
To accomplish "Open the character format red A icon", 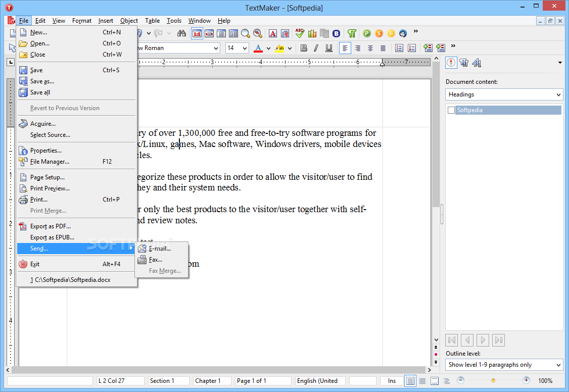I will [x=273, y=34].
